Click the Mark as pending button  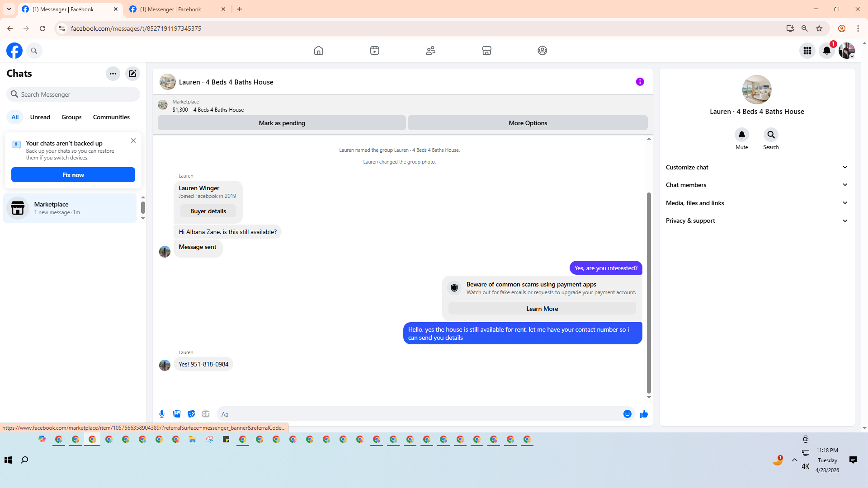(282, 123)
